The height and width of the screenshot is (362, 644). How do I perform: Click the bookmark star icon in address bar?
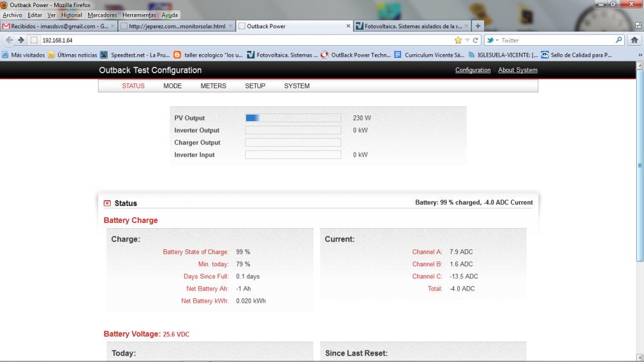click(x=459, y=41)
